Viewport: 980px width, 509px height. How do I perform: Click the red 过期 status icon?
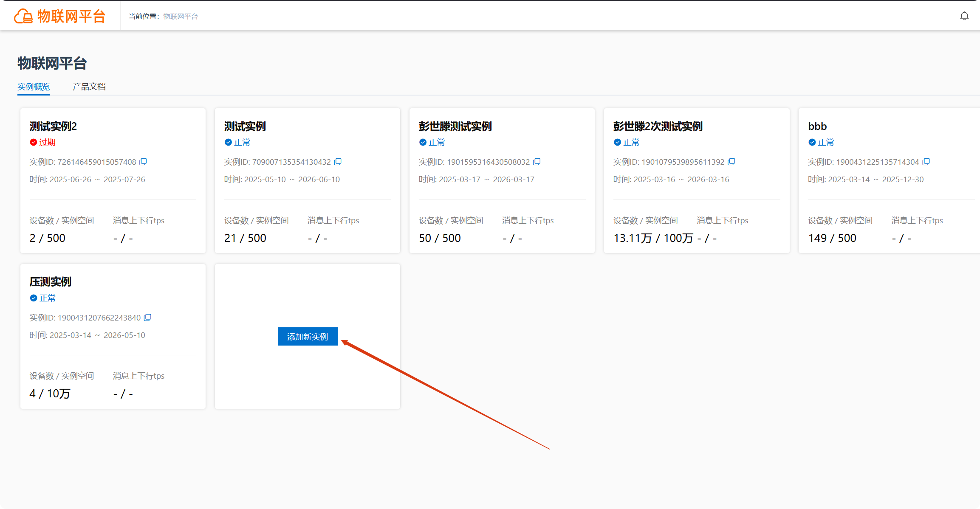point(34,142)
